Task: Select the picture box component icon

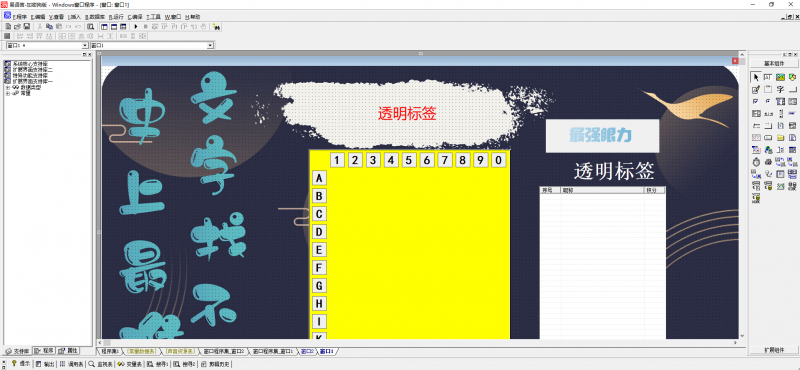Action: pyautogui.click(x=780, y=77)
